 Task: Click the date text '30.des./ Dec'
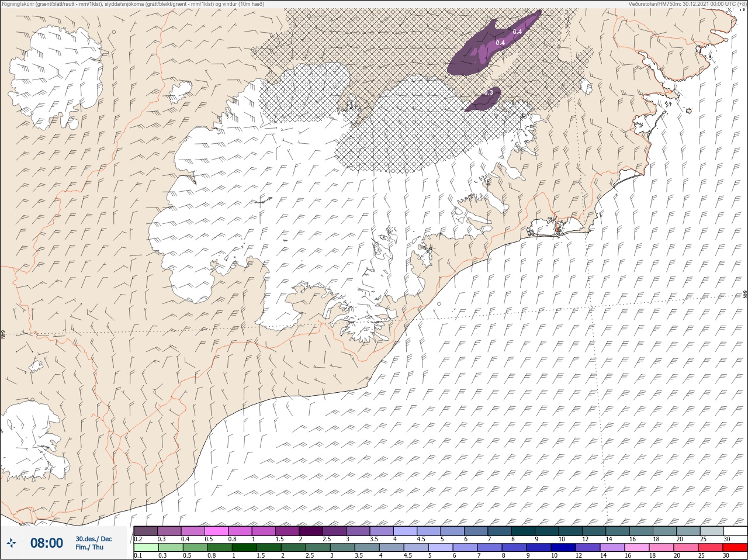[x=93, y=538]
